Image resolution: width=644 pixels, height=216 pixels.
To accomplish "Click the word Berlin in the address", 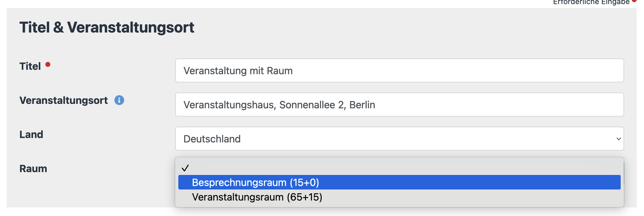I will [x=362, y=105].
